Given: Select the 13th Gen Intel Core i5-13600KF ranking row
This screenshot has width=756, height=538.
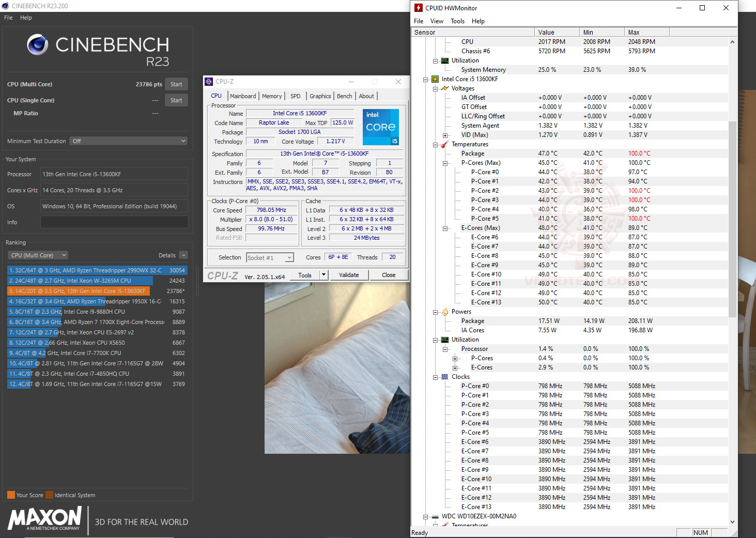Looking at the screenshot, I should click(97, 291).
